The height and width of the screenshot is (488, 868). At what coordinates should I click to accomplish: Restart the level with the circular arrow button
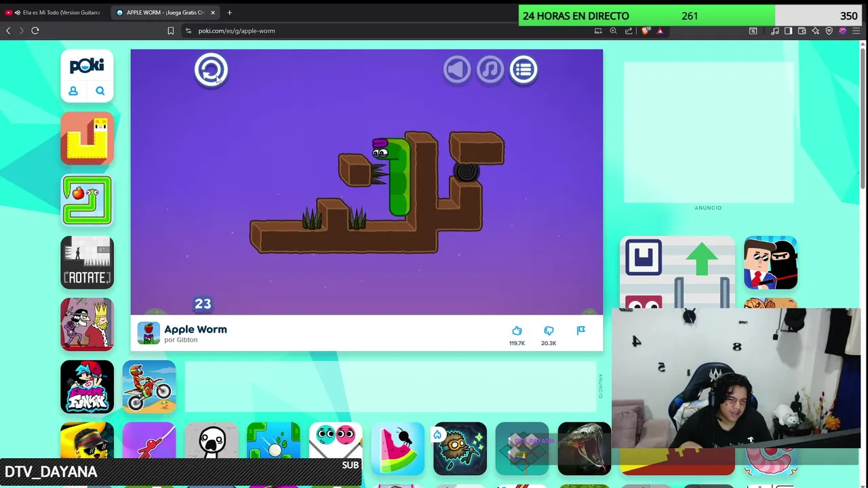coord(211,70)
